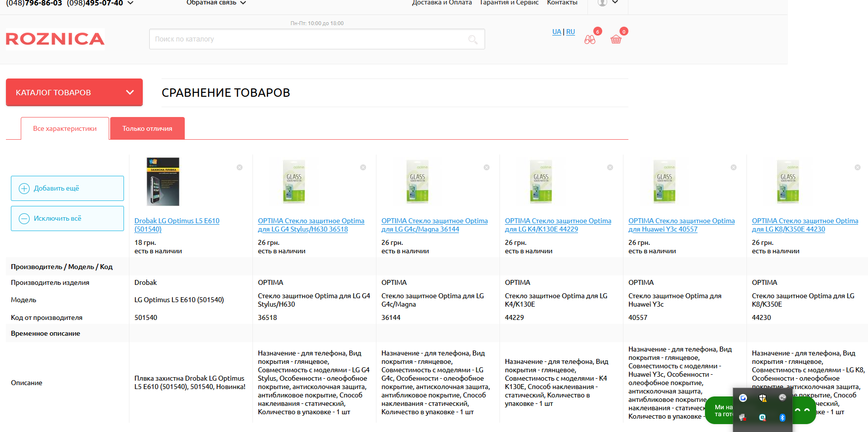The image size is (868, 432).
Task: Open Optima LG K4/K130E 44229 link
Action: click(558, 225)
